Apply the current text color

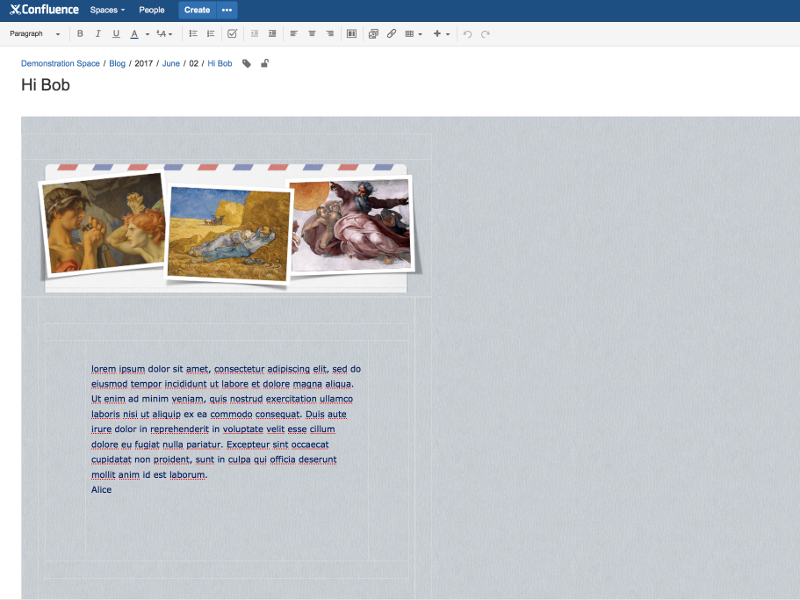(x=134, y=34)
